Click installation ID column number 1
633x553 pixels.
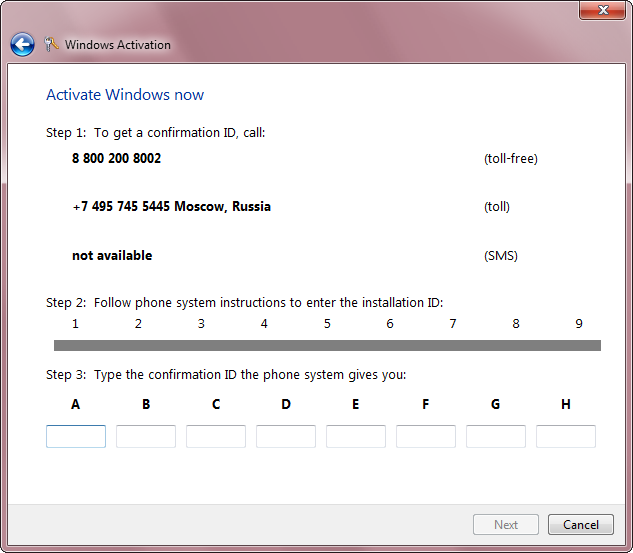tap(75, 324)
